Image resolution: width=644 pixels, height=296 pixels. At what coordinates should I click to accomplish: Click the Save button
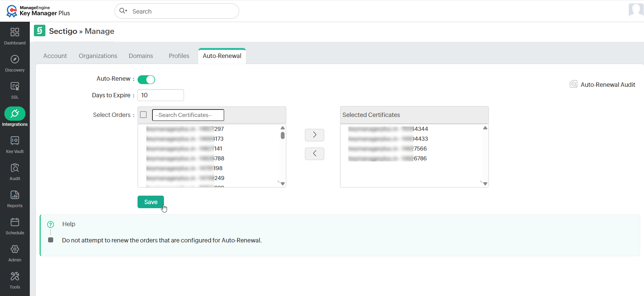(x=151, y=202)
